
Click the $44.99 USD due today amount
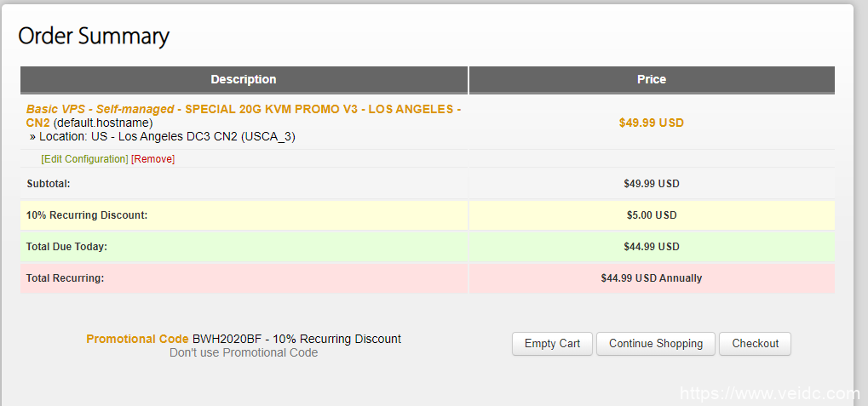[652, 247]
